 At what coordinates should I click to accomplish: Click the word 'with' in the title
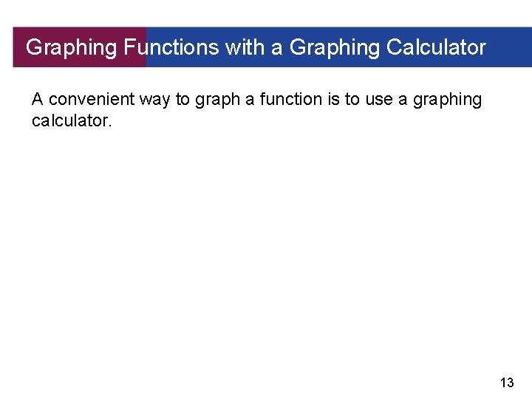(245, 47)
